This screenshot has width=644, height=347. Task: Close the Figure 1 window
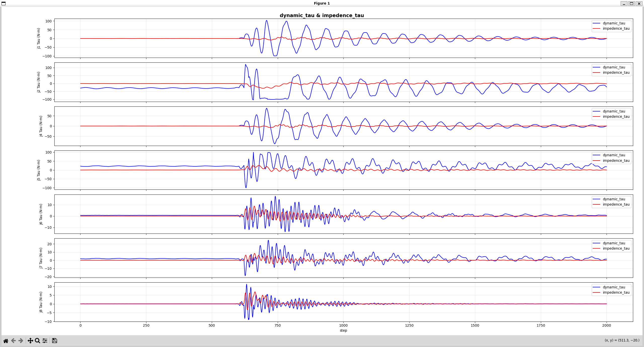639,4
